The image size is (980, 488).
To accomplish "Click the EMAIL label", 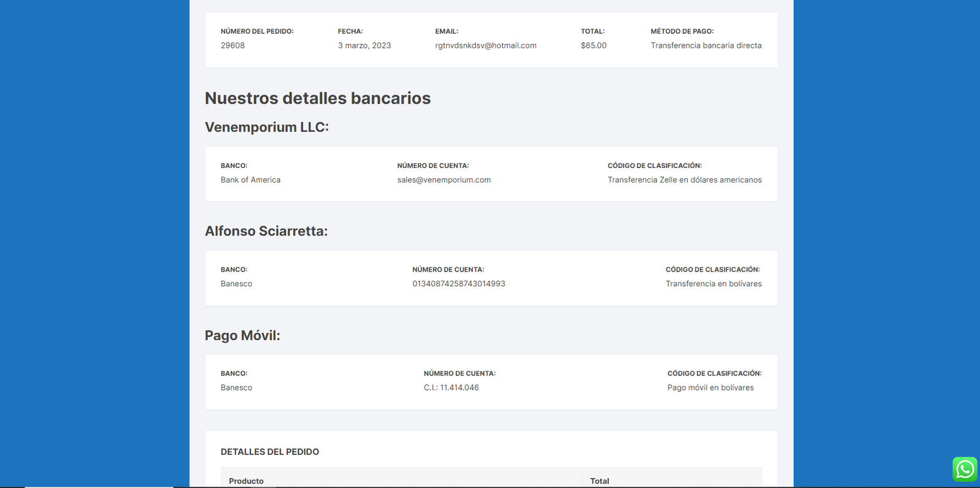I will [x=447, y=31].
